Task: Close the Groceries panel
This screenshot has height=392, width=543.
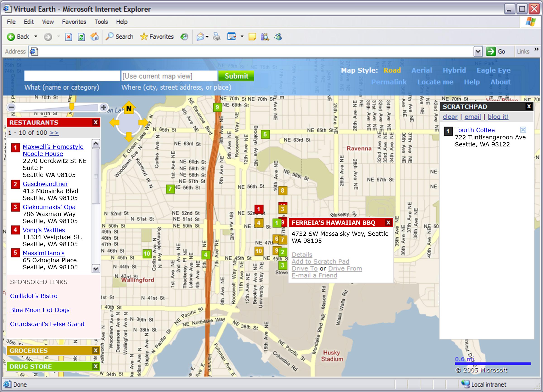Action: 96,350
